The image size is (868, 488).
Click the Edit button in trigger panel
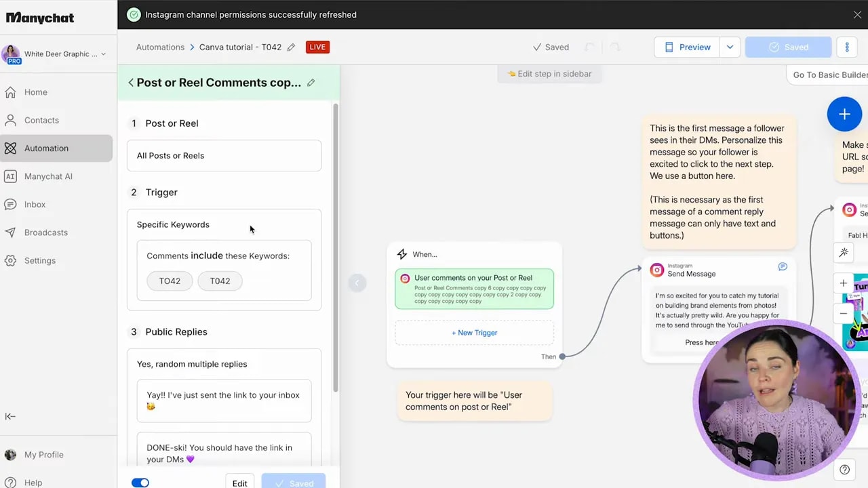pyautogui.click(x=239, y=483)
